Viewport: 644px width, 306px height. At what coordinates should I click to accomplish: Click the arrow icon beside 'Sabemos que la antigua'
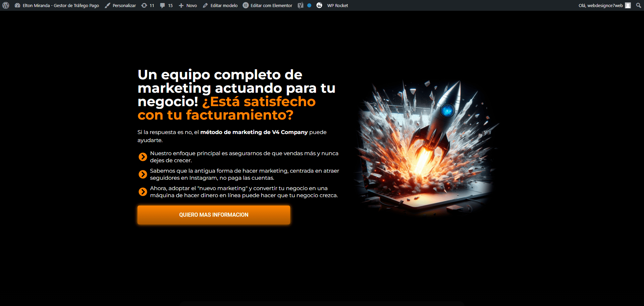click(143, 174)
